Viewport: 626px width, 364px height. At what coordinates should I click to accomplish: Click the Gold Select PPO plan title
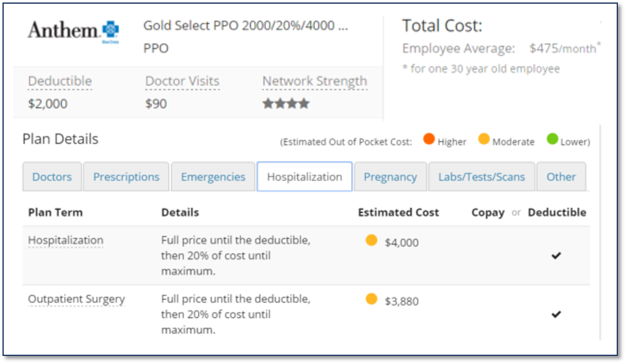(x=245, y=26)
